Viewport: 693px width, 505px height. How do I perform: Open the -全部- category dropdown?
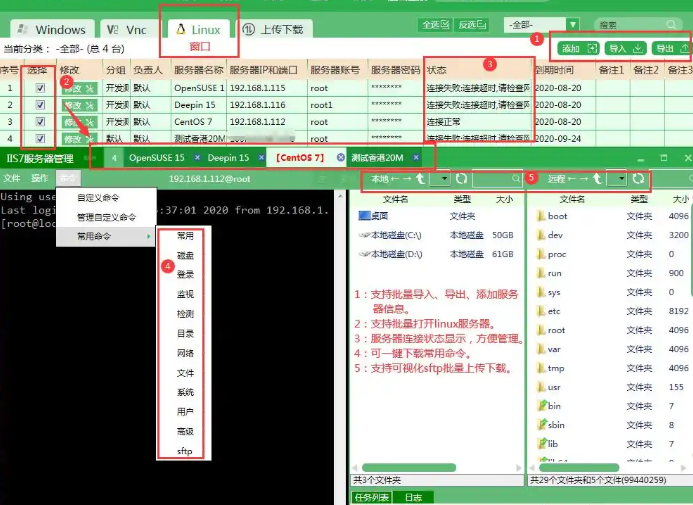573,25
